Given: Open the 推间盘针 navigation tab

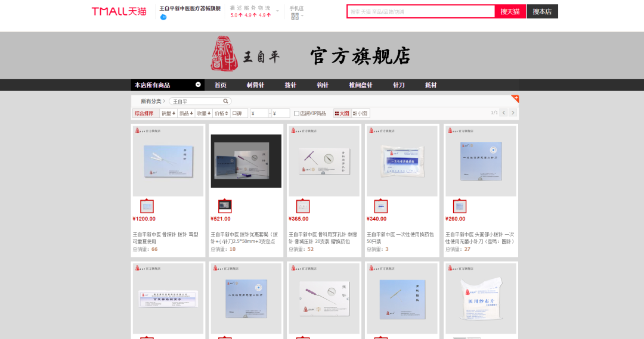Looking at the screenshot, I should coord(361,85).
